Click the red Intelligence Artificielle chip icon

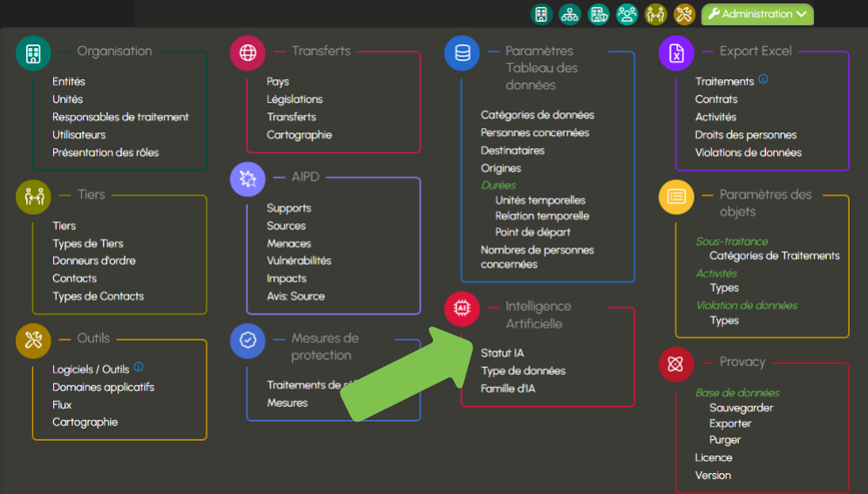point(462,308)
